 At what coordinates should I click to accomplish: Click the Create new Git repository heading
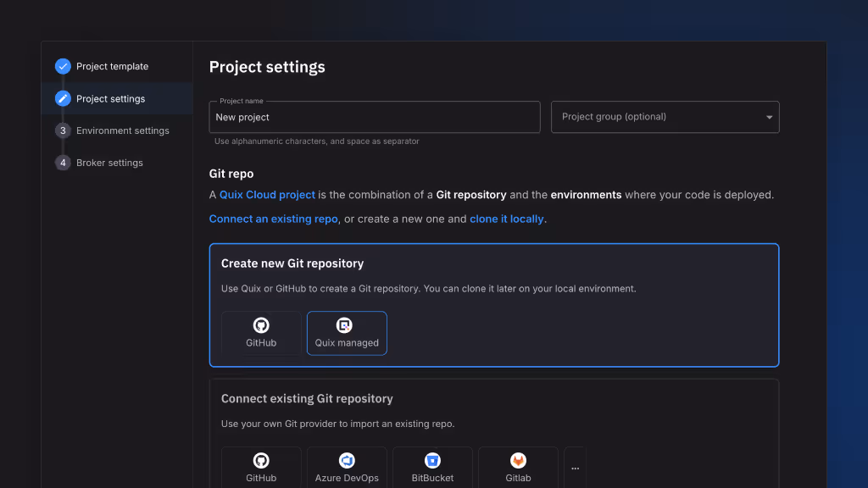292,263
